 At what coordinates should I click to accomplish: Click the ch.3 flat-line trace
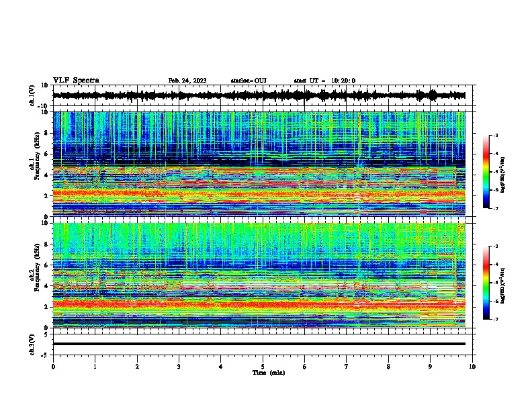point(259,344)
